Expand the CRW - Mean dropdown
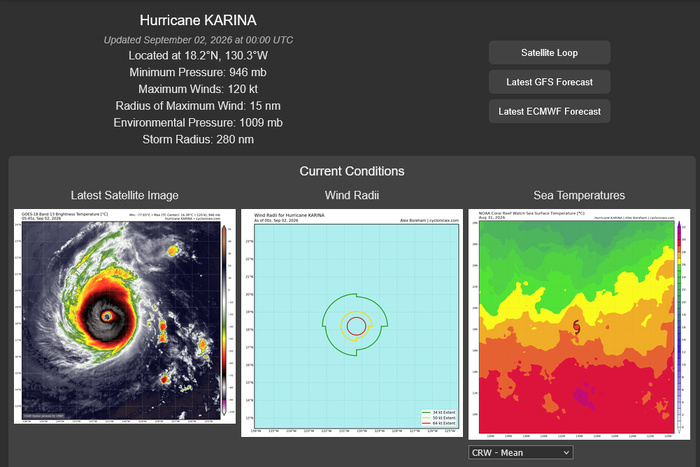Viewport: 700px width, 467px height. (x=521, y=452)
